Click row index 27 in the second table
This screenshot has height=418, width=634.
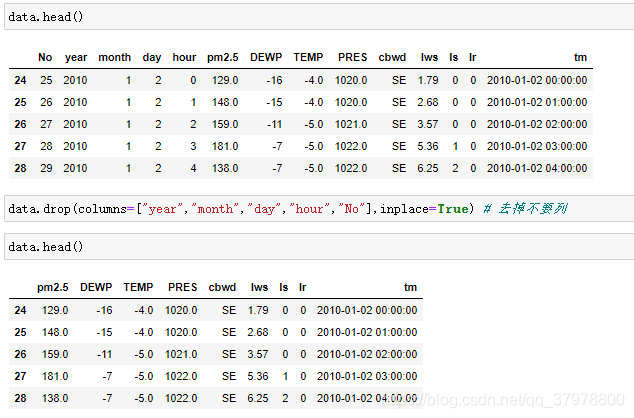(20, 376)
